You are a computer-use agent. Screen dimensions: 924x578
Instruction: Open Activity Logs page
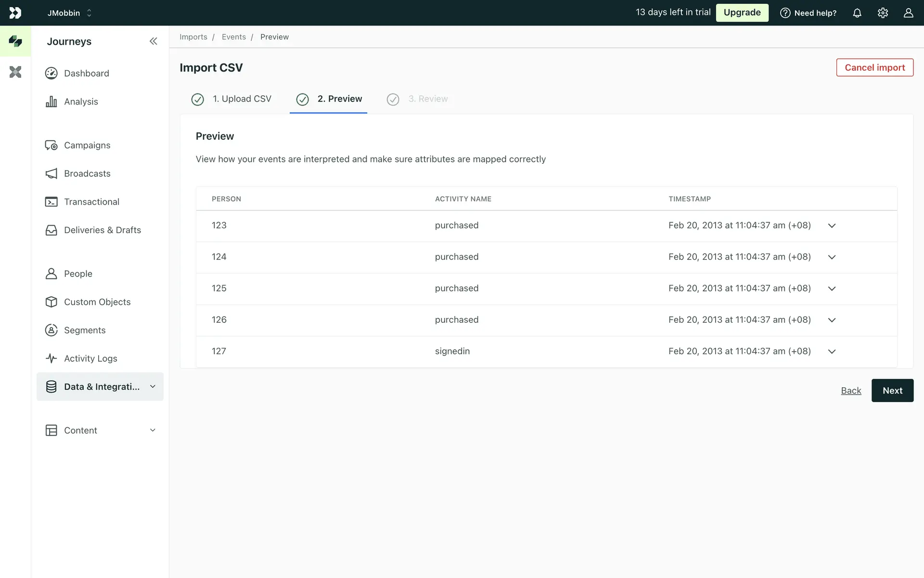[x=90, y=358]
